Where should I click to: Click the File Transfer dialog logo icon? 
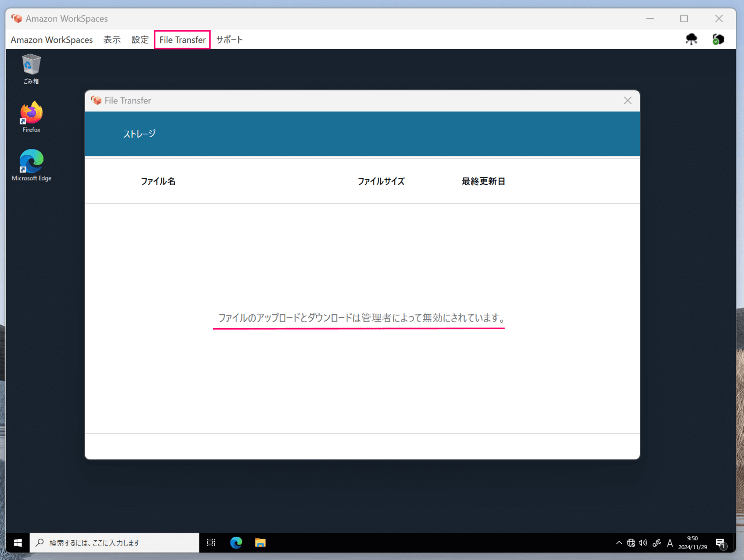click(96, 100)
